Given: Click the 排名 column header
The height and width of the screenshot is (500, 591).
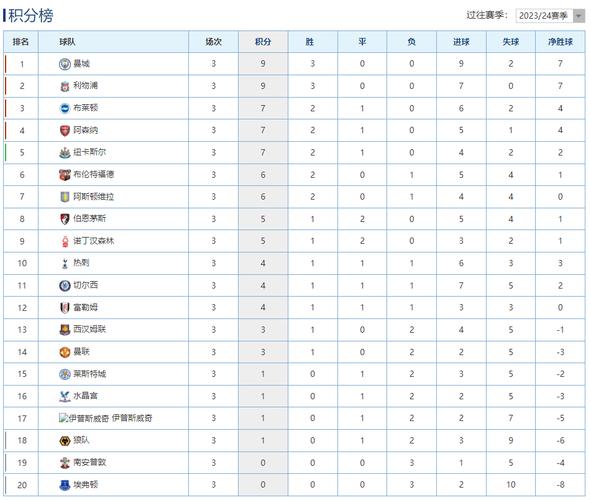Looking at the screenshot, I should (21, 42).
